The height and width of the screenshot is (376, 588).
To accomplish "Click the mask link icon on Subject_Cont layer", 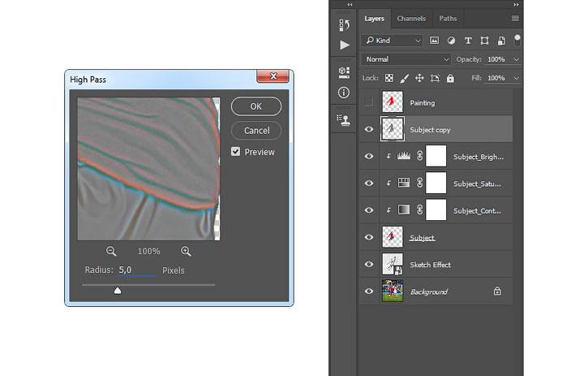I will [x=419, y=210].
